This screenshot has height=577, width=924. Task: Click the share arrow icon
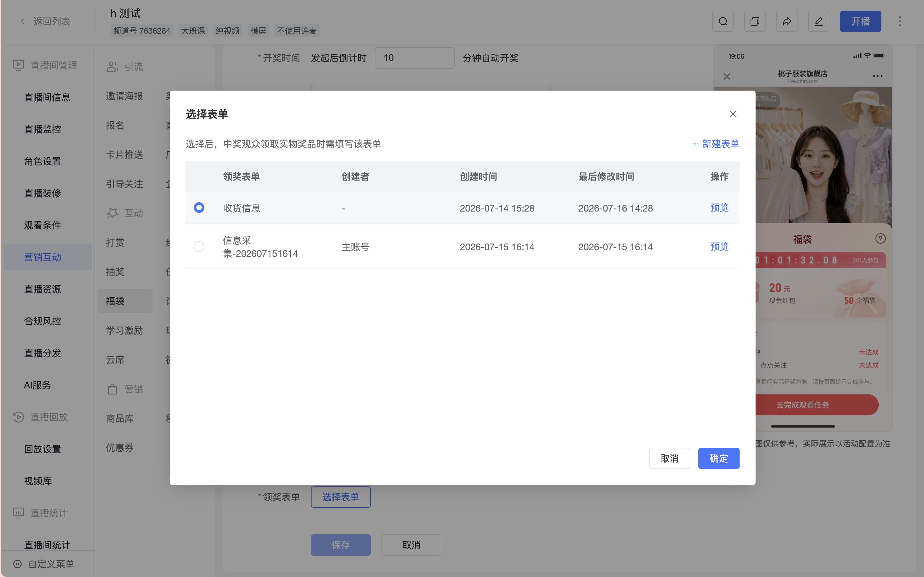click(x=787, y=21)
